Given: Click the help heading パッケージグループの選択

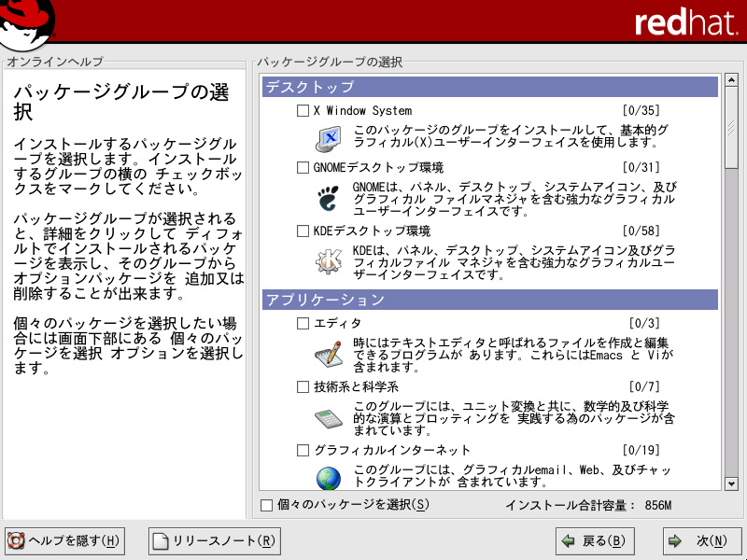Looking at the screenshot, I should (121, 102).
